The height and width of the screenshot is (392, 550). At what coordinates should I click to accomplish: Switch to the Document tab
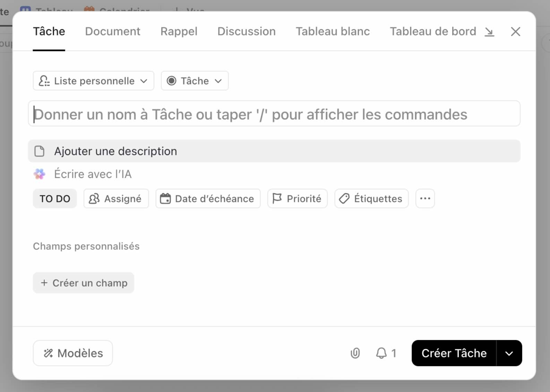[113, 32]
